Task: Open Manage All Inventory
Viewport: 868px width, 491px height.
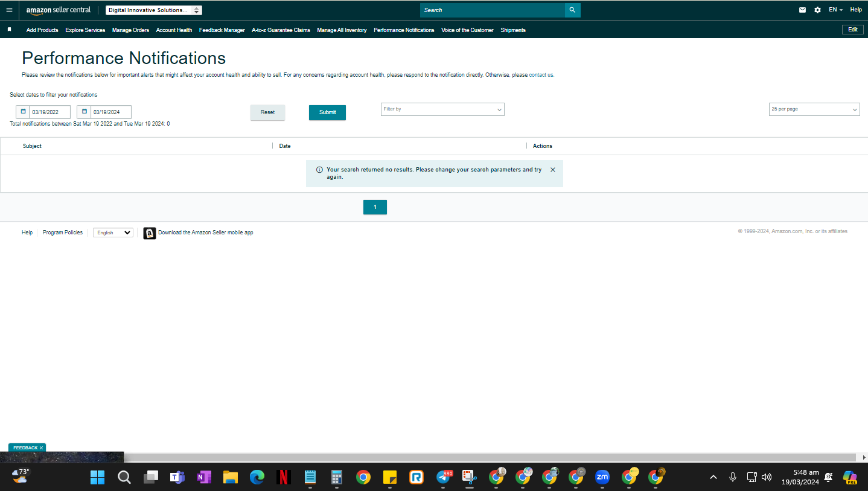Action: click(x=342, y=30)
